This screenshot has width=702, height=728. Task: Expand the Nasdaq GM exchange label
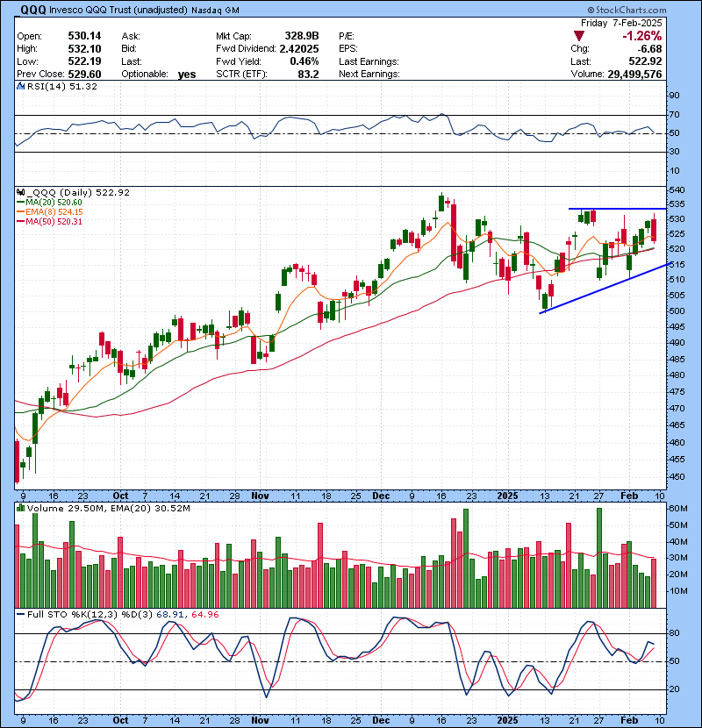217,11
